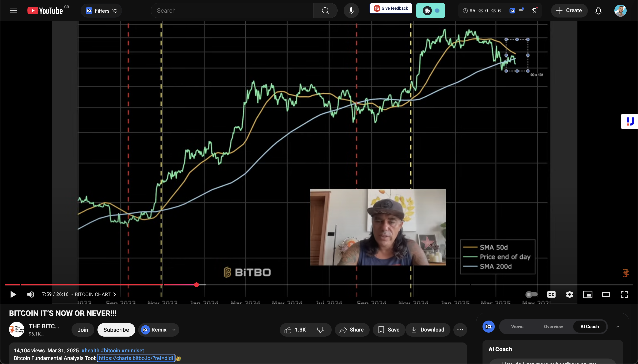Expand BITCOIN CHART chapter list
Image resolution: width=638 pixels, height=364 pixels.
96,294
